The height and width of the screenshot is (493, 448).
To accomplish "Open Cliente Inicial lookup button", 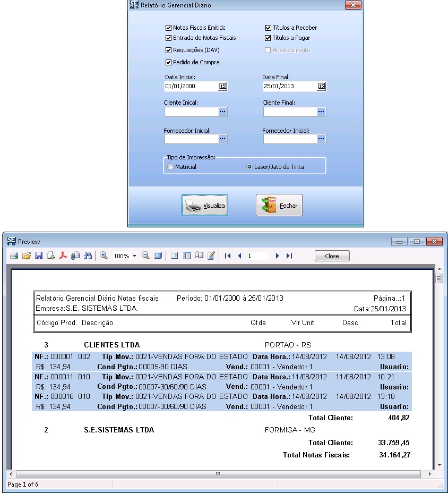I will pyautogui.click(x=222, y=112).
